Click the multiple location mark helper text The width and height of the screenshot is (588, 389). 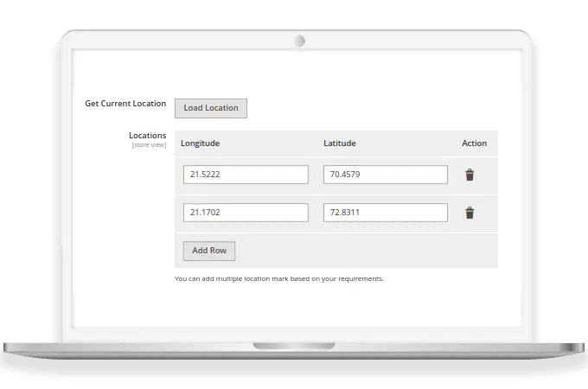[x=278, y=279]
